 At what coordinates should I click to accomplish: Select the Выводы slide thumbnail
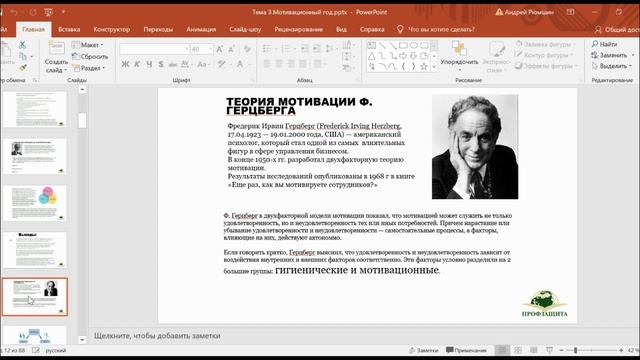coord(34,249)
